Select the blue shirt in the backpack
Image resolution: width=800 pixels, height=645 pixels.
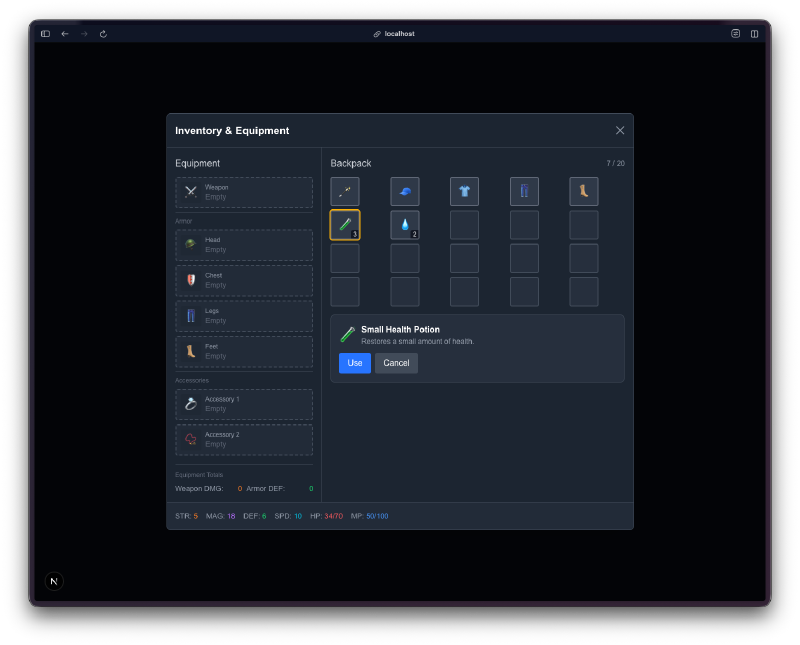point(464,191)
